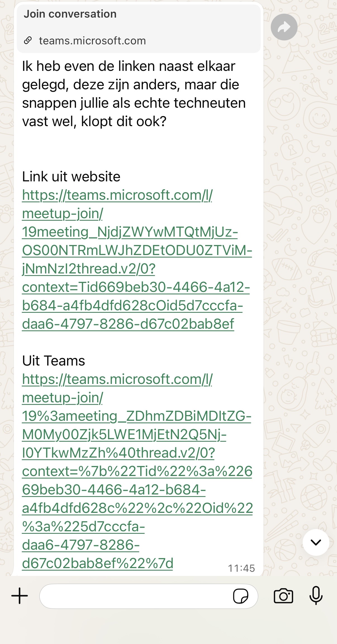Click the "Link uit website" label
The width and height of the screenshot is (337, 644).
click(x=71, y=177)
